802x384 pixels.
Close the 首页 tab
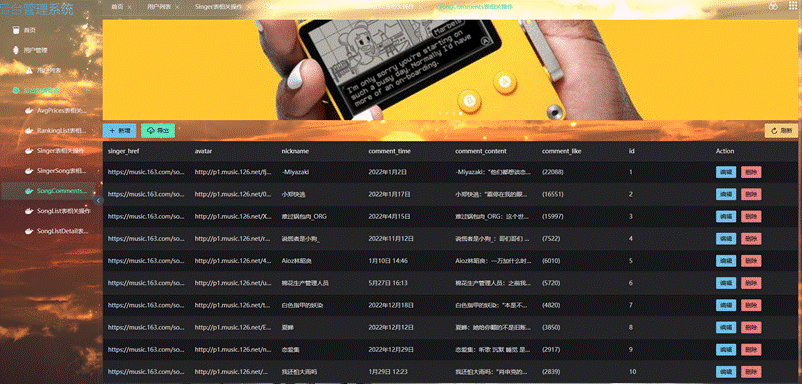point(129,8)
